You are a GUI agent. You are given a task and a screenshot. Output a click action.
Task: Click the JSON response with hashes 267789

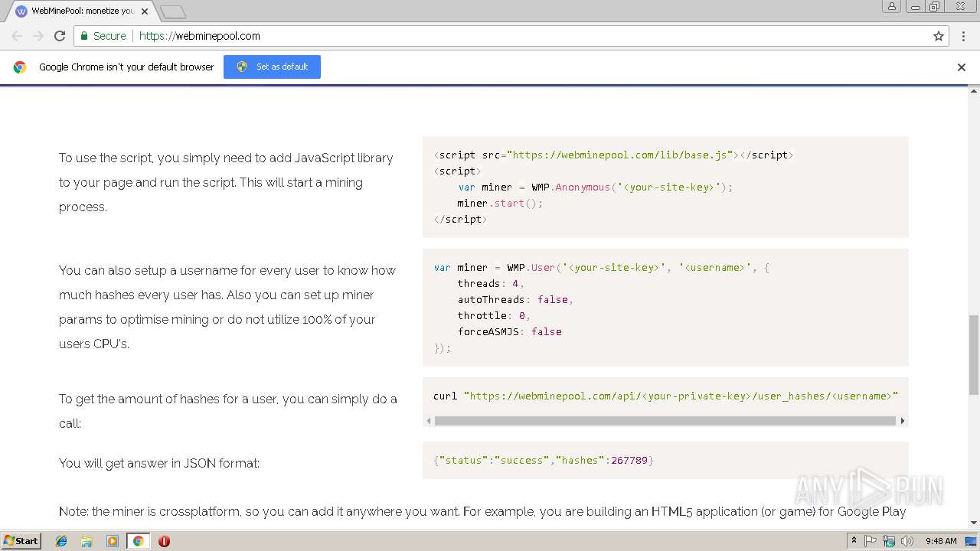point(544,460)
